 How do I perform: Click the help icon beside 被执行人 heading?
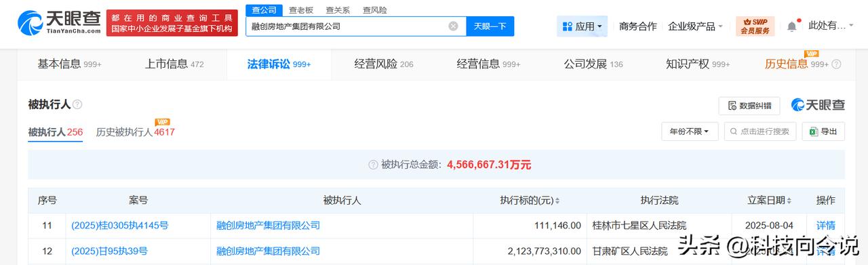pos(77,104)
